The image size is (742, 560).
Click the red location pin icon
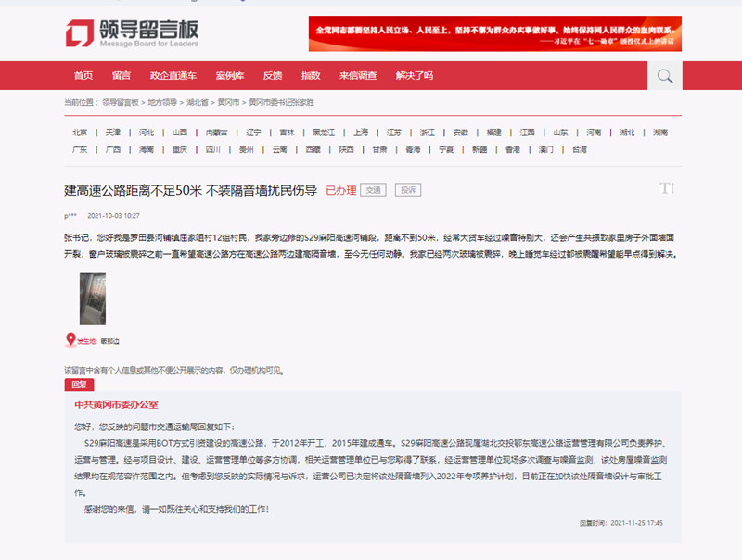[x=70, y=340]
